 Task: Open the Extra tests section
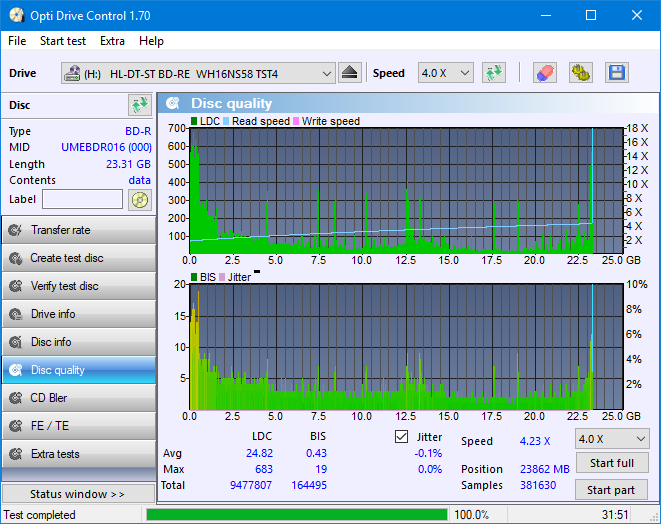pos(79,454)
